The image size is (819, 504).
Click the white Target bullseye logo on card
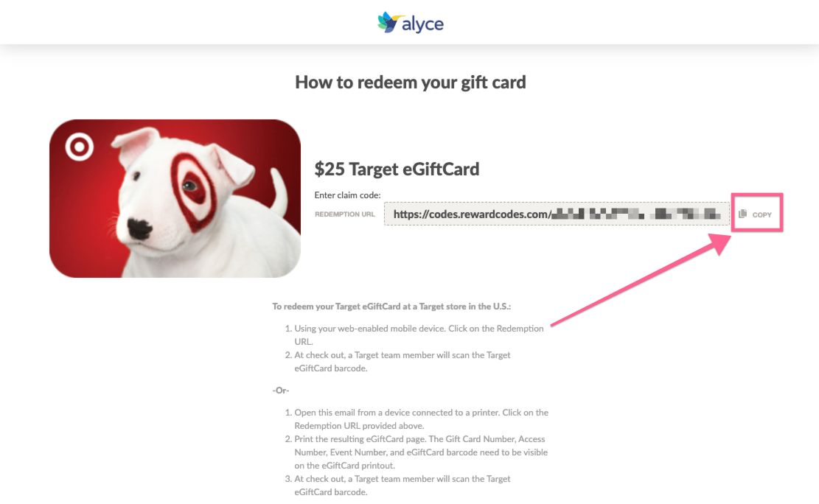[x=80, y=147]
